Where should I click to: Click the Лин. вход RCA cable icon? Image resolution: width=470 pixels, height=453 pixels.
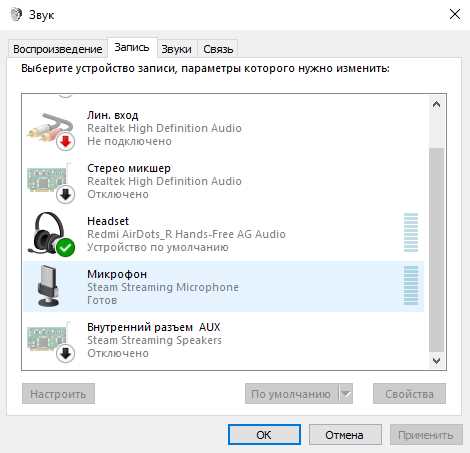click(x=51, y=129)
